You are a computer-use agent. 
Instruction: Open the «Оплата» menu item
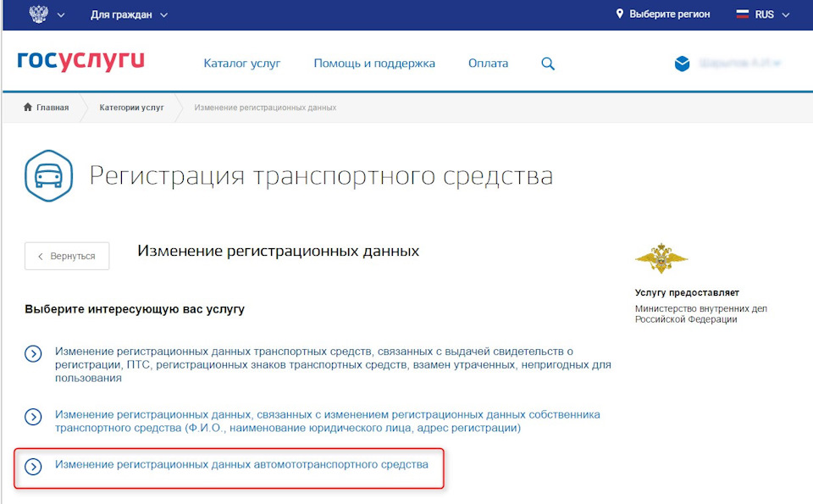[x=488, y=64]
